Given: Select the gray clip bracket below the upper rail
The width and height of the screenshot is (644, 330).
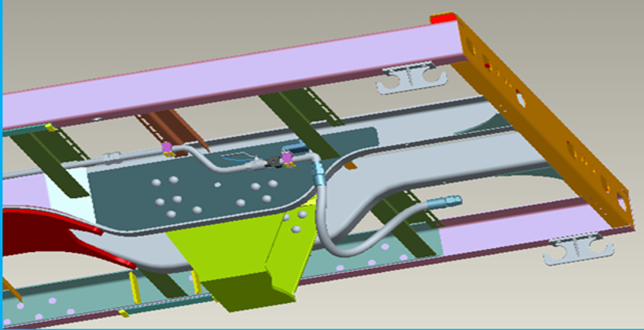Looking at the screenshot, I should pyautogui.click(x=412, y=78).
